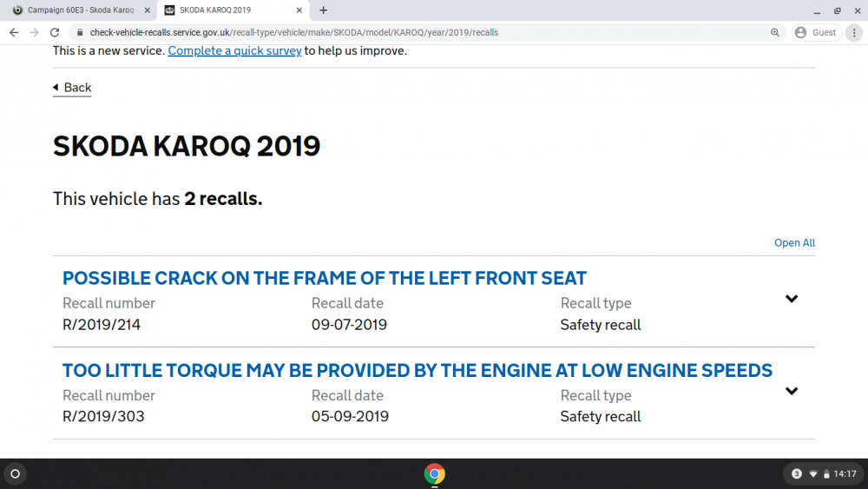Open the clock showing 14:17
Viewport: 868px width, 489px height.
(x=845, y=473)
